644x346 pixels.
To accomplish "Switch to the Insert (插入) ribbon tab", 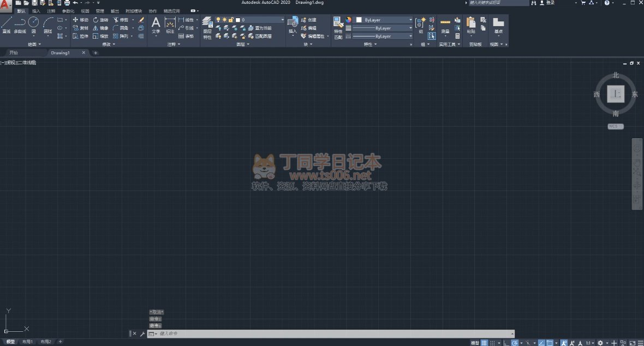I will (36, 11).
